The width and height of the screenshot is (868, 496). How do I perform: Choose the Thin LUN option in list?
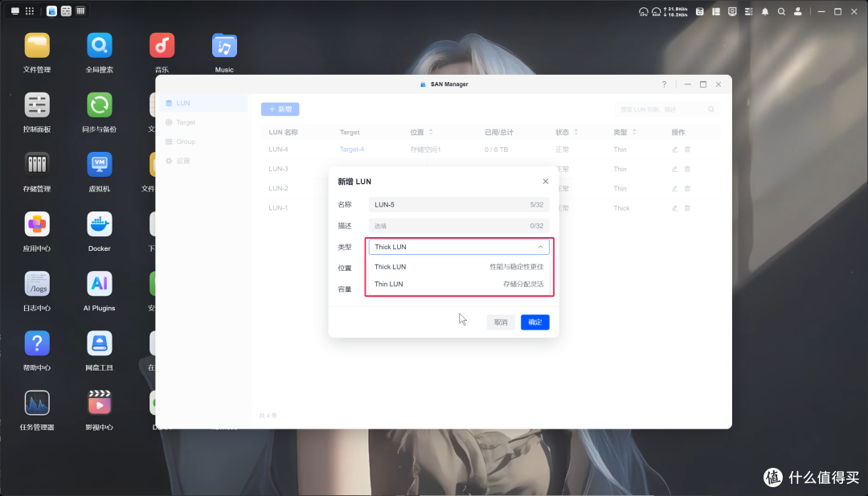[459, 284]
